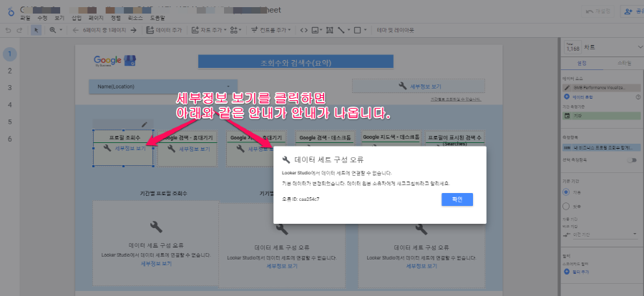Click the insert image icon
The image size is (644, 296).
click(x=316, y=30)
